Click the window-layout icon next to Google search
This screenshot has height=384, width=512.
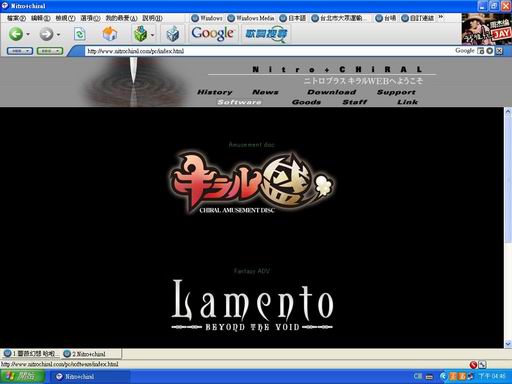click(x=480, y=51)
